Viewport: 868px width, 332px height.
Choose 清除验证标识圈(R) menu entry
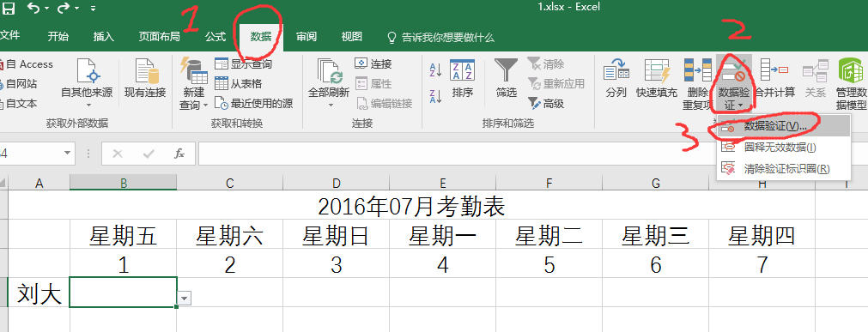pos(783,169)
